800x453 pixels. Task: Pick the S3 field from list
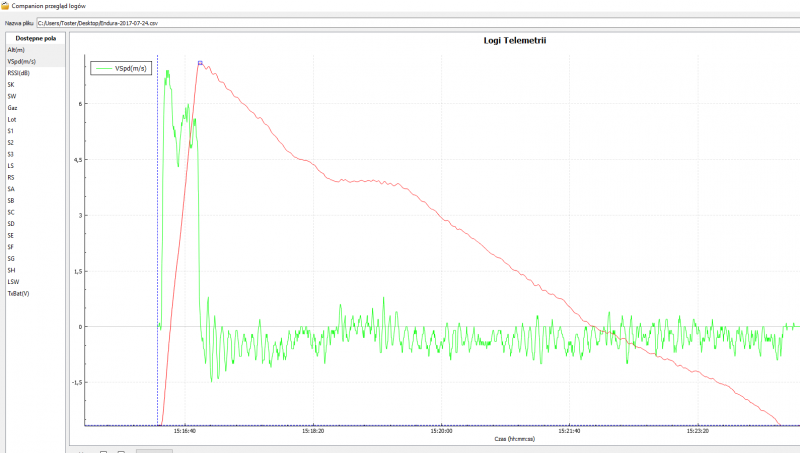point(11,154)
